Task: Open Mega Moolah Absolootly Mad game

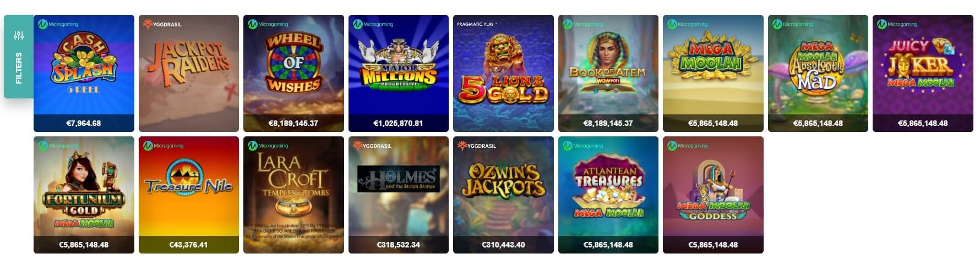Action: (818, 73)
